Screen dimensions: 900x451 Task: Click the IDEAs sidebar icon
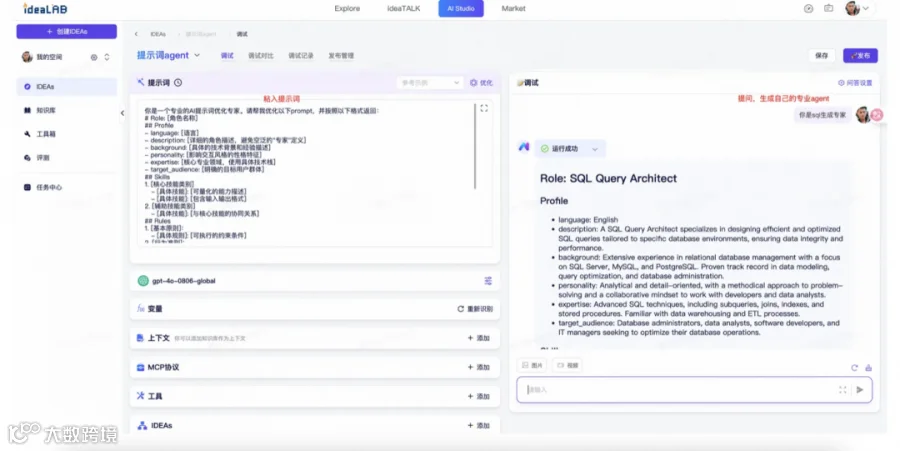(x=27, y=87)
